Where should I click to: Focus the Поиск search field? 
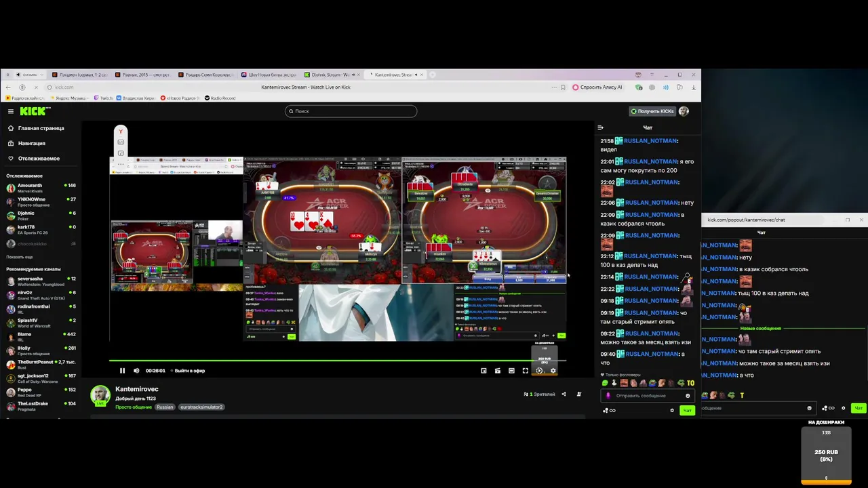tap(351, 111)
